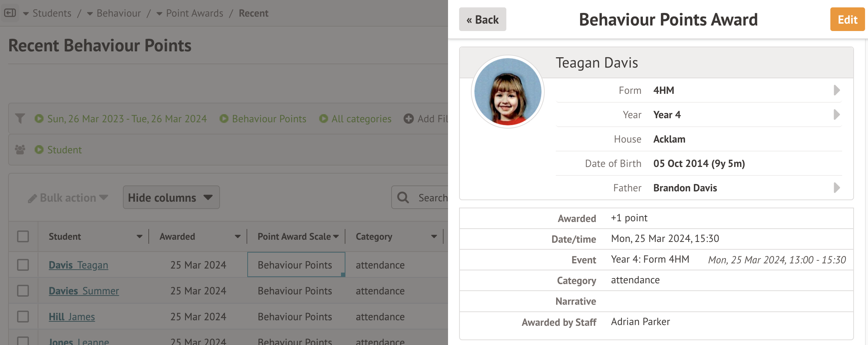The image size is (868, 345).
Task: Click the Add Filter plus icon
Action: (409, 119)
